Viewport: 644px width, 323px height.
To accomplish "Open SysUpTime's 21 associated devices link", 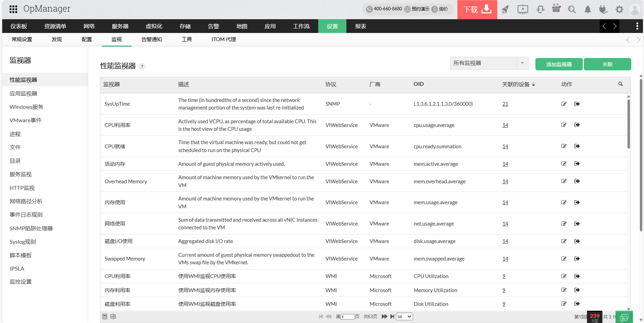I will tap(505, 104).
